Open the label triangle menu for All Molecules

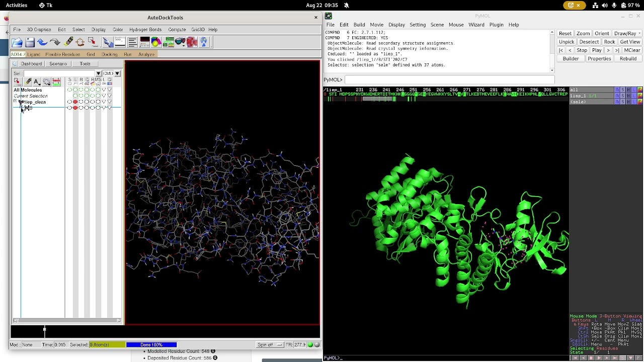(104, 89)
